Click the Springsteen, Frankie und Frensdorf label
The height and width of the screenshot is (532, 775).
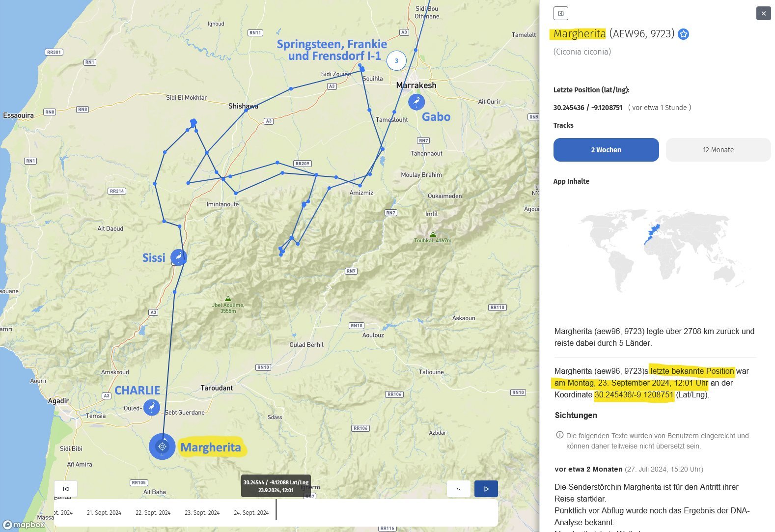coord(332,50)
